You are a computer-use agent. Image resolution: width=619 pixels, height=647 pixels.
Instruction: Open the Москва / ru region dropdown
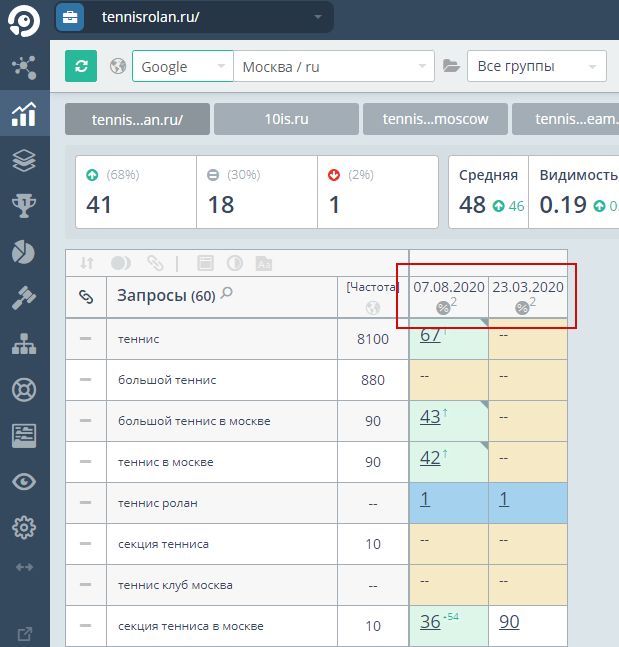[333, 67]
